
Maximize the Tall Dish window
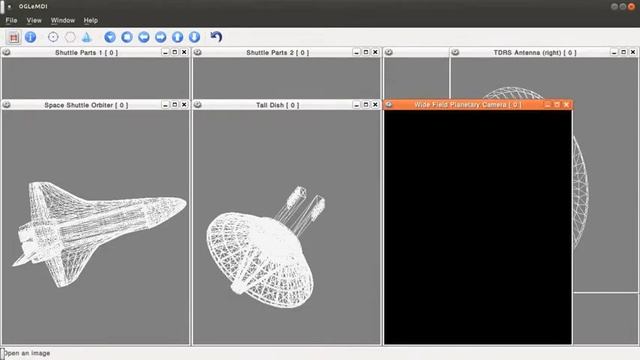366,105
